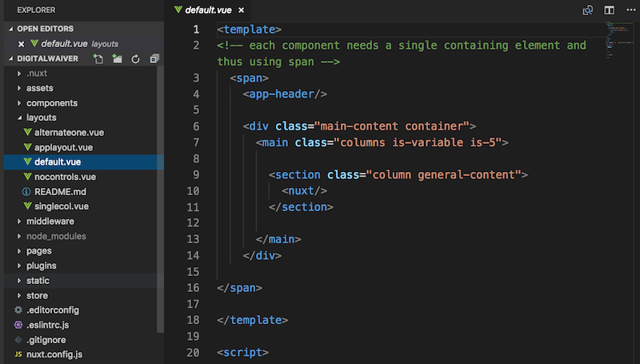640x364 pixels.
Task: Open the changes/preview icon in editor toolbar
Action: [x=588, y=10]
